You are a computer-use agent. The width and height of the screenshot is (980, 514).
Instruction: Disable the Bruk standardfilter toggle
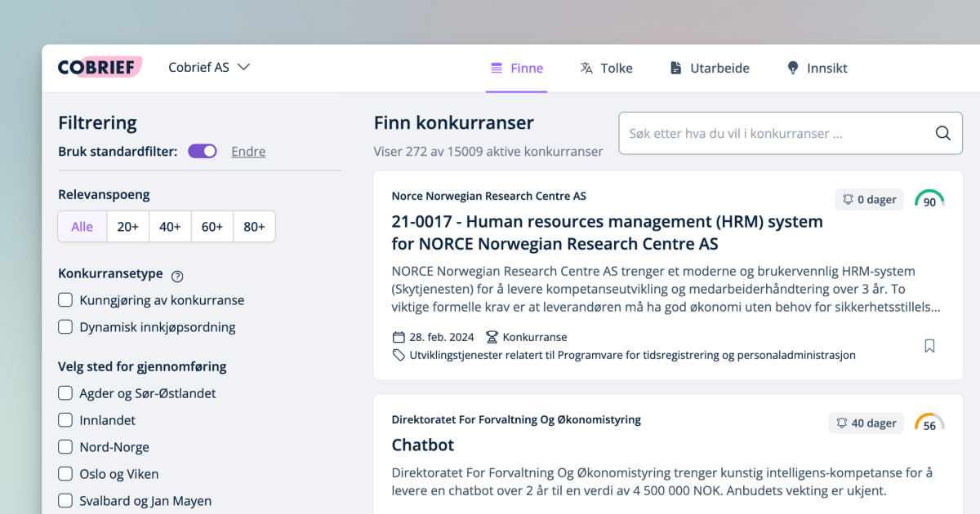click(x=202, y=151)
